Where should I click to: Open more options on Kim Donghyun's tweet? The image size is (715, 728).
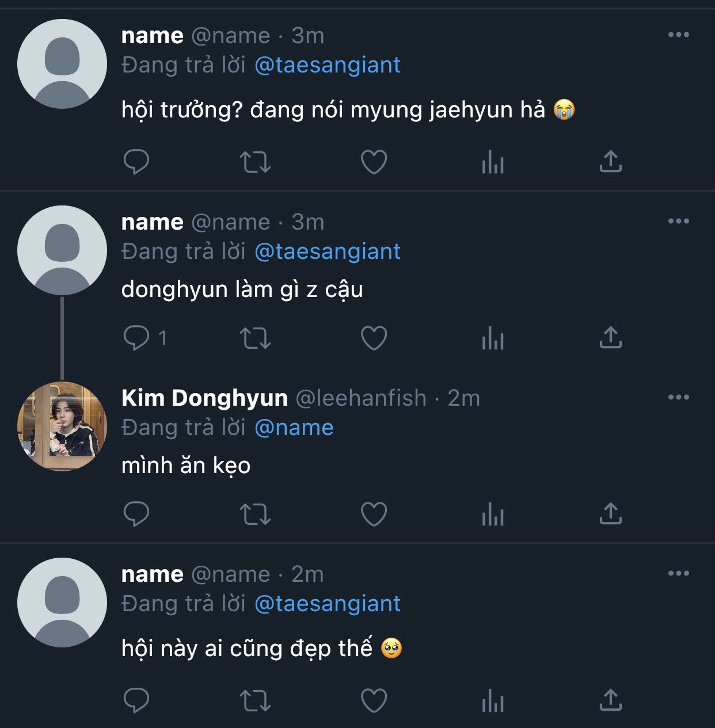(678, 398)
